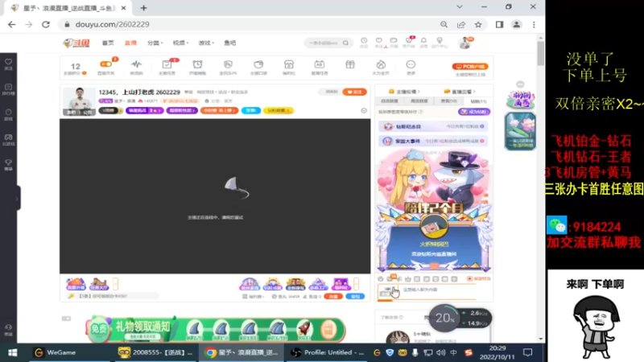The height and width of the screenshot is (362, 644).
Task: Click the circular minus icon at room header right
Action: 364,110
